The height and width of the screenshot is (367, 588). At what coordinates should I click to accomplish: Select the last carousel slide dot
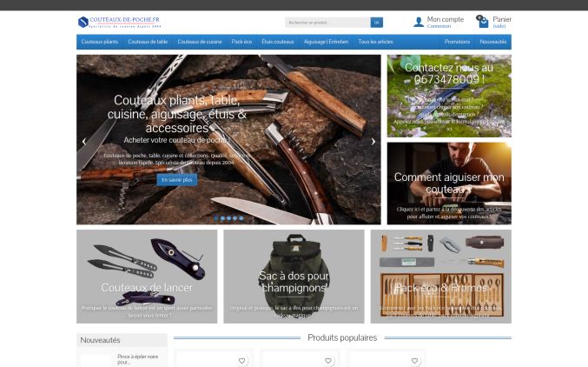pyautogui.click(x=241, y=218)
